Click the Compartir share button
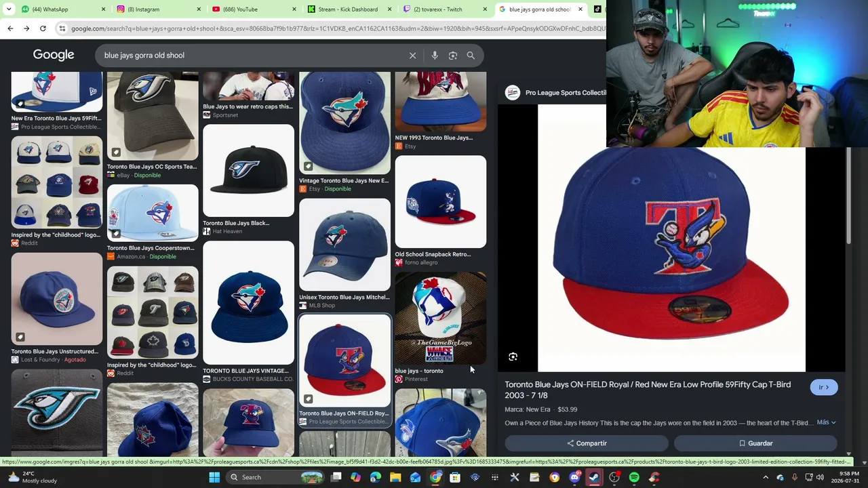Screen dimensions: 868x488 (587, 443)
